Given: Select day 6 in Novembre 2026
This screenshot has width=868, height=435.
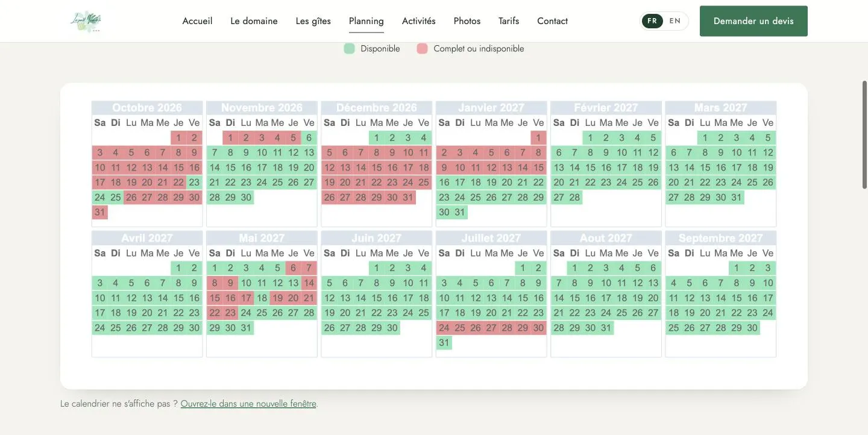Looking at the screenshot, I should (x=309, y=138).
